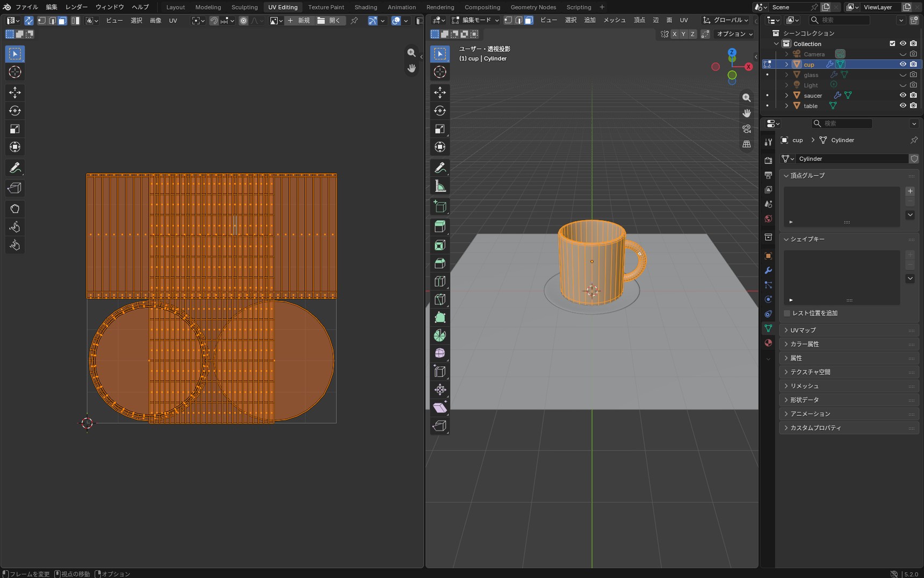Click the Open image button
The image size is (924, 578).
(x=329, y=20)
